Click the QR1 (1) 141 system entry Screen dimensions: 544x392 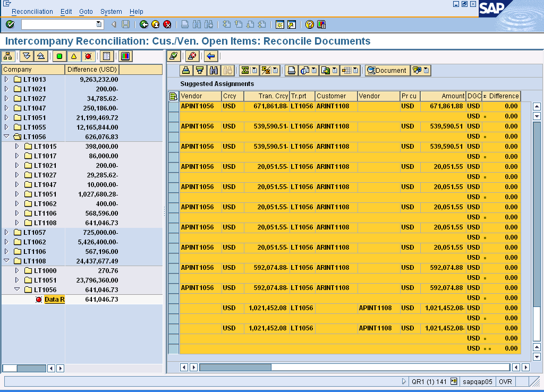(x=429, y=381)
